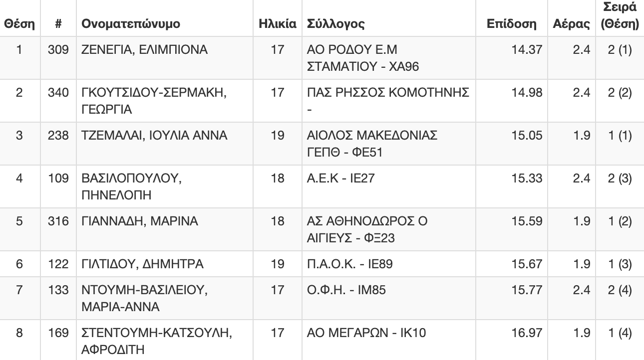Select the club Π.Α.Ο.Κ. - ΙΕ89
This screenshot has width=644, height=360.
click(x=349, y=264)
